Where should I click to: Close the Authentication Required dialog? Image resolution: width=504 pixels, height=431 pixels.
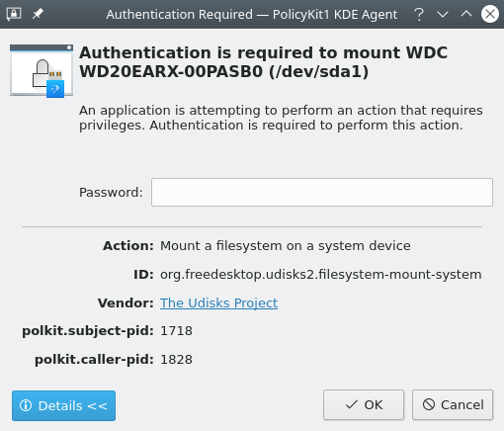coord(490,14)
